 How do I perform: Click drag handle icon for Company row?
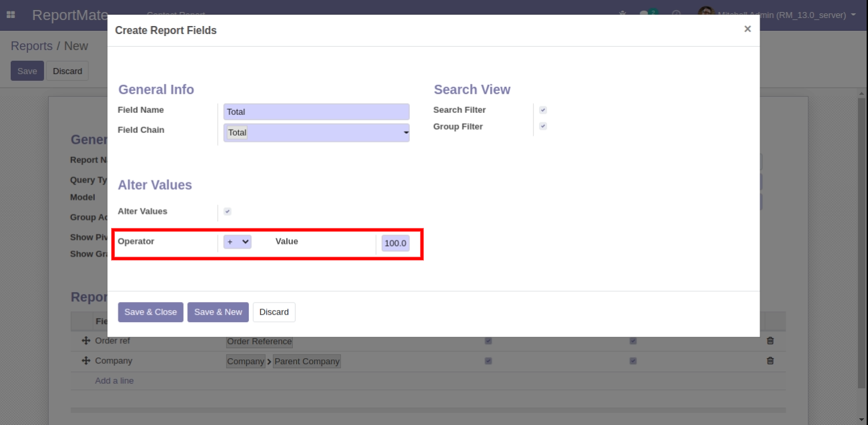(x=86, y=361)
